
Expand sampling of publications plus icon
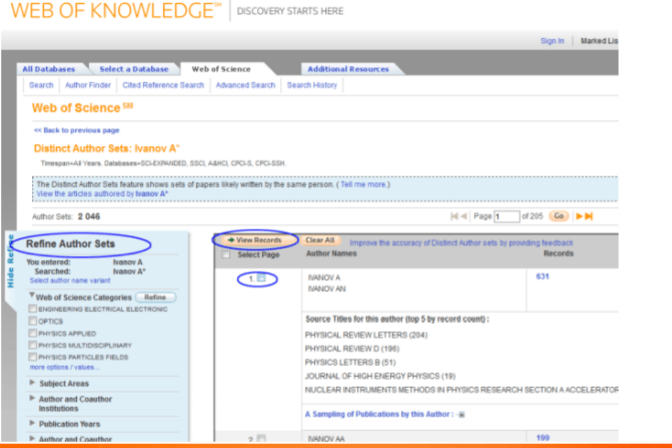point(462,415)
